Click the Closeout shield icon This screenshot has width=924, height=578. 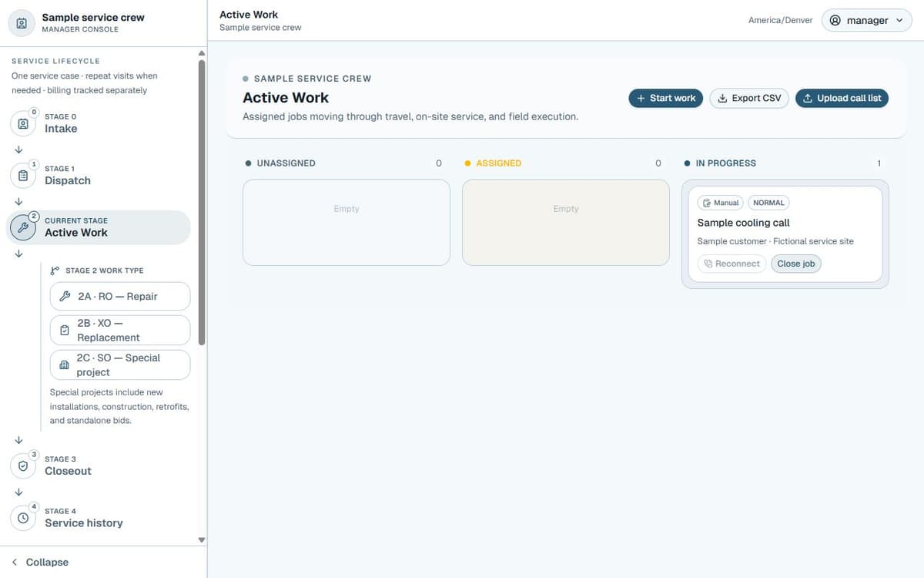coord(23,465)
